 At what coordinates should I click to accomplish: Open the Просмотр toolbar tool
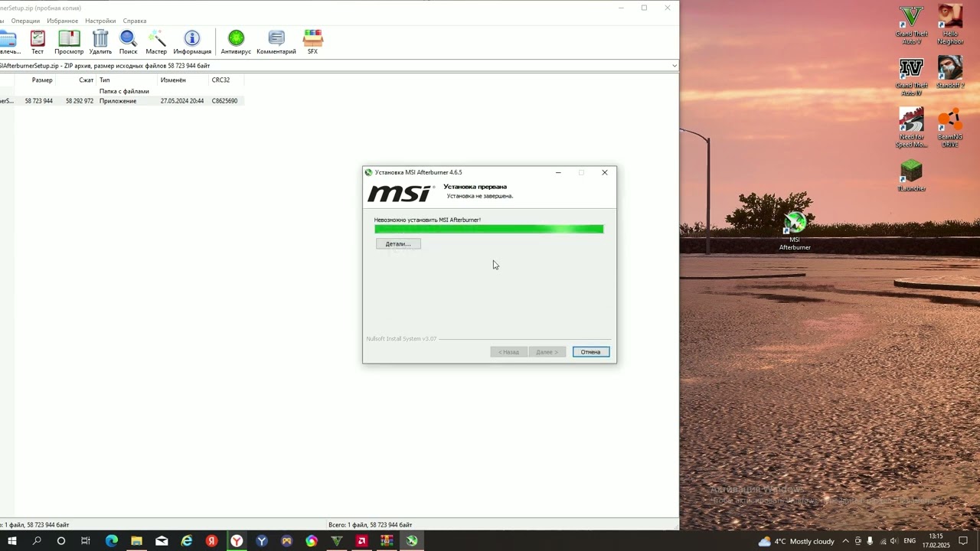tap(69, 42)
